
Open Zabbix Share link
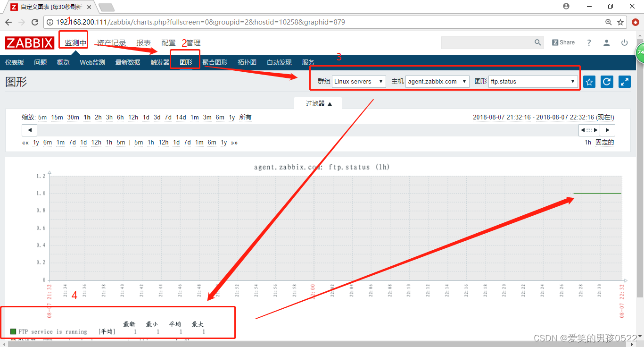click(563, 42)
